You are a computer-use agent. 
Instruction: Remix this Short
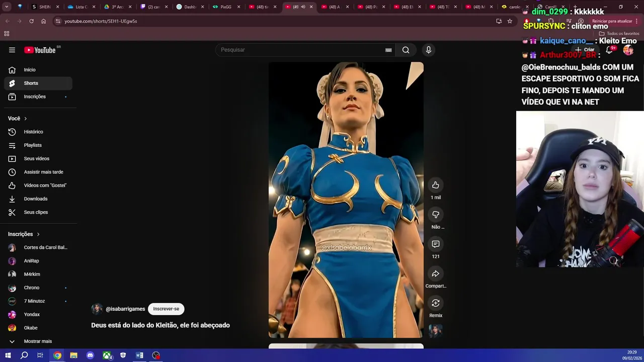[x=436, y=303]
